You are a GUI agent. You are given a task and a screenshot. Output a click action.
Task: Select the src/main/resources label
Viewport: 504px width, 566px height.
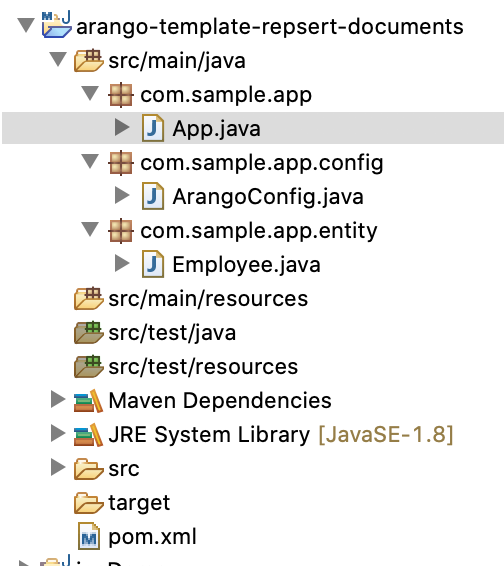[208, 299]
